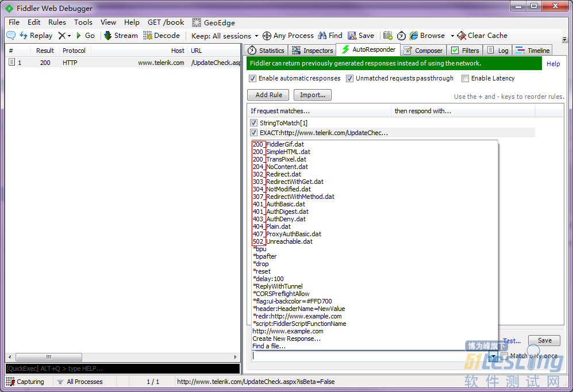Select 200_FiddlerGif.dat from the list
573x392 pixels.
(375, 144)
